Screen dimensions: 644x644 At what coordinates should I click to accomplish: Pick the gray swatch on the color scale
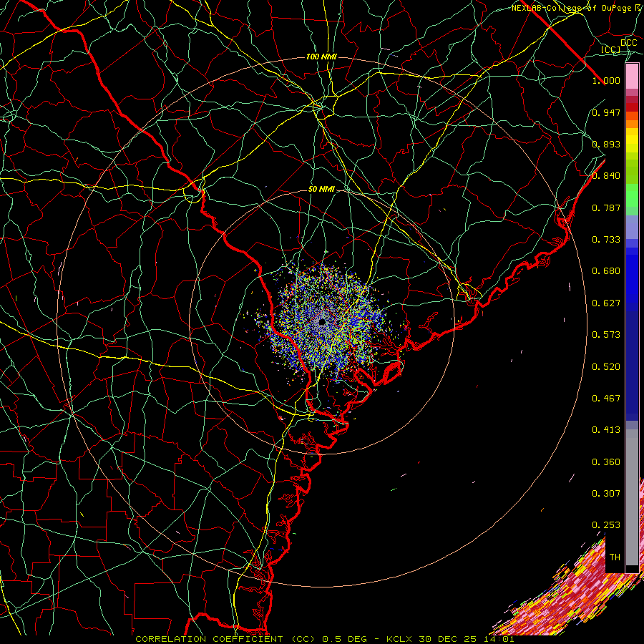coord(632,497)
